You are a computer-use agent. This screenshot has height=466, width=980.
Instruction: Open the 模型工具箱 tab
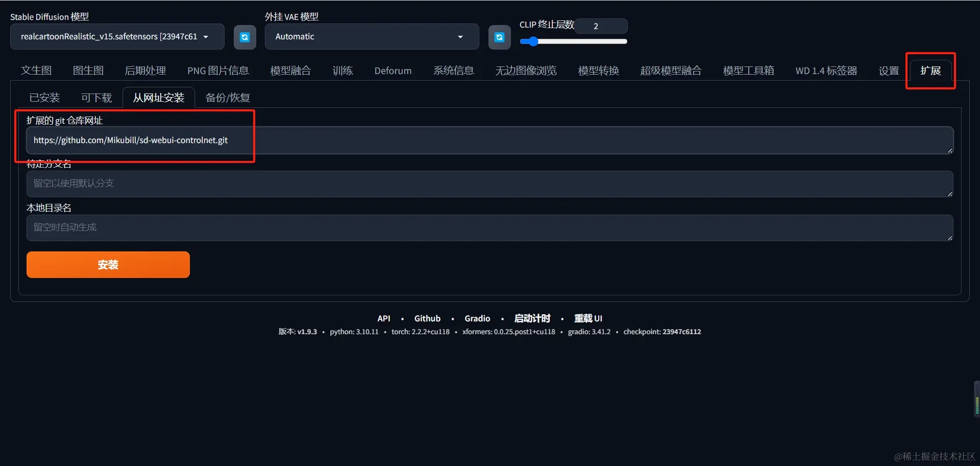pos(749,71)
